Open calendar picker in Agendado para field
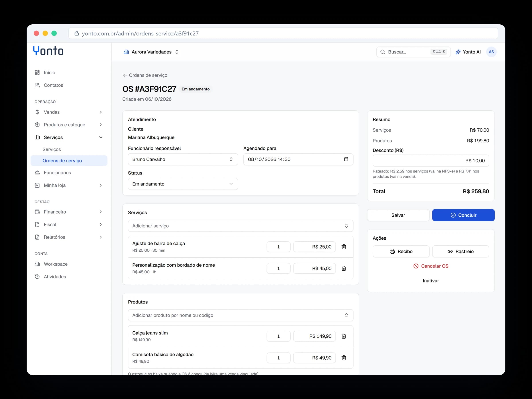This screenshot has height=399, width=532. pyautogui.click(x=346, y=159)
